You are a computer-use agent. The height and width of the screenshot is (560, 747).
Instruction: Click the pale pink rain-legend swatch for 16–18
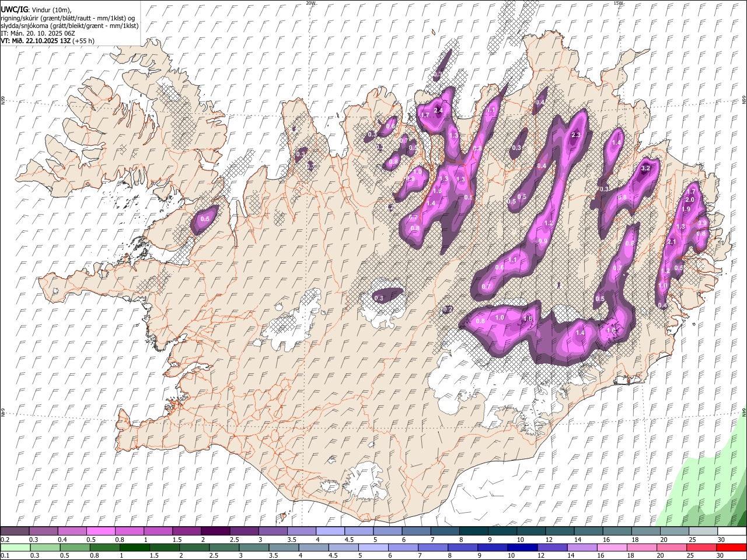(x=612, y=548)
